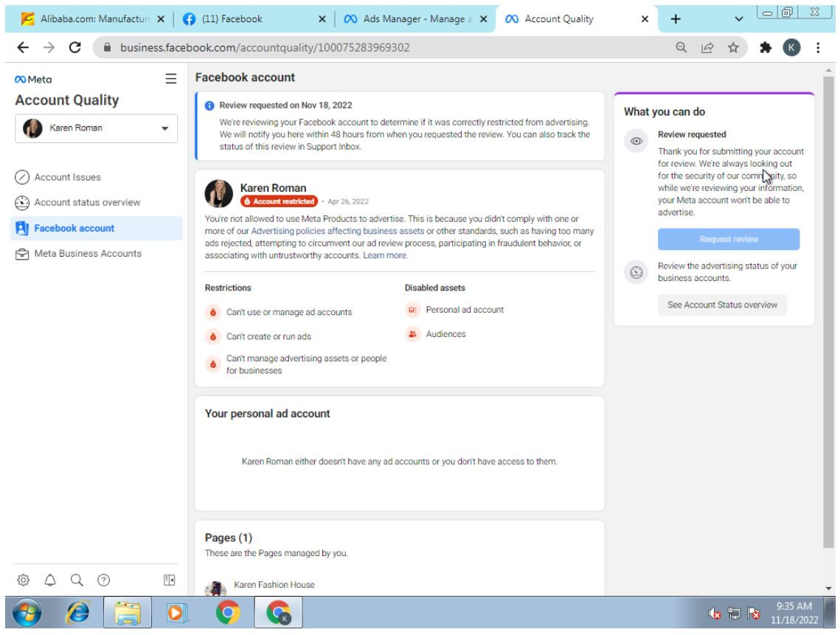Click the share page icon in address bar
Screen dimensions: 840x635
tap(707, 48)
